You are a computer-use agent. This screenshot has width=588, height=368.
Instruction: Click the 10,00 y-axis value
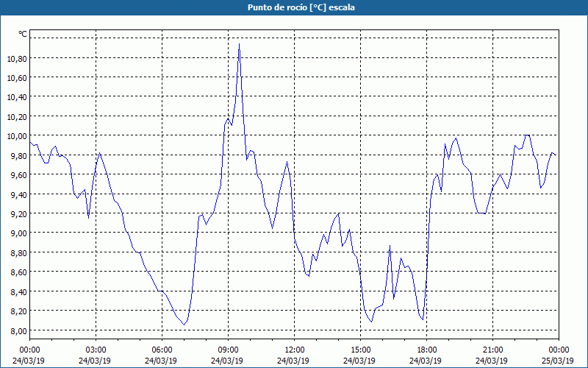coord(17,136)
